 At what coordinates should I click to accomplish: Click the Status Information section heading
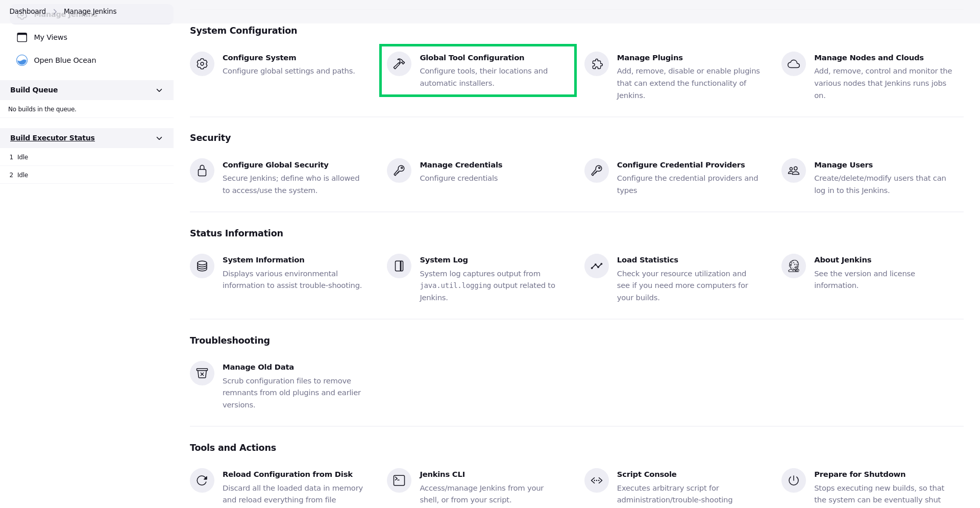236,233
